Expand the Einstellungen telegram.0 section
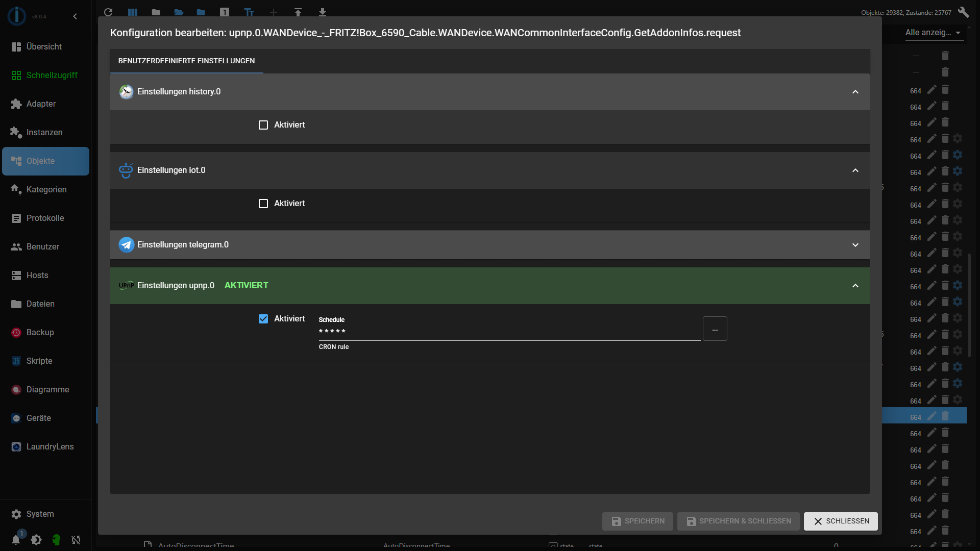 (855, 245)
